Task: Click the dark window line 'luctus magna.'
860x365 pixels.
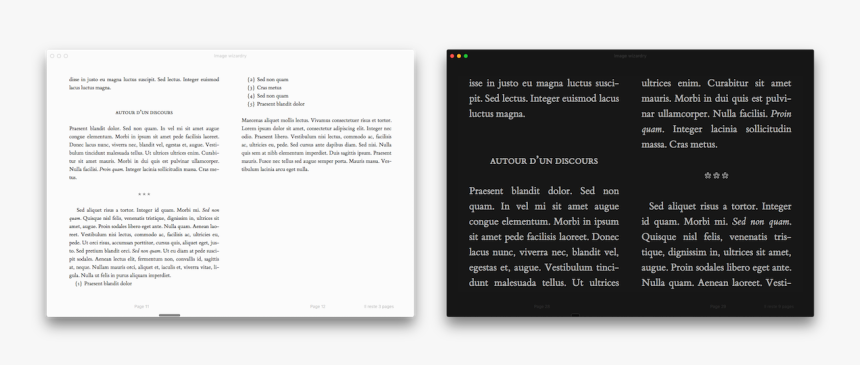Action: click(x=497, y=114)
